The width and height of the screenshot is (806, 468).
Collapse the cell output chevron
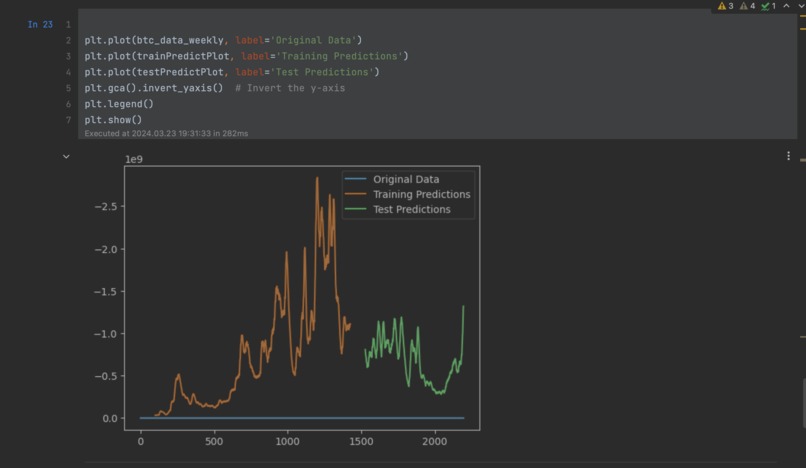coord(66,156)
